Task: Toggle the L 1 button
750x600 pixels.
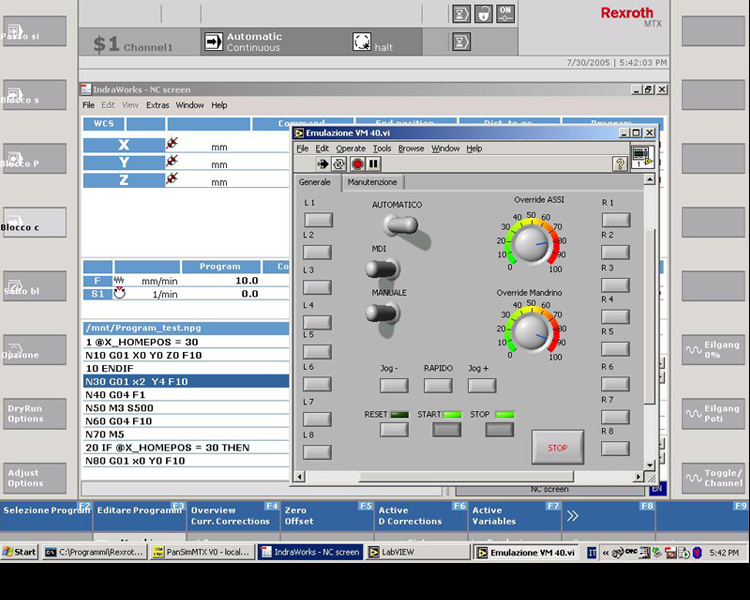Action: tap(319, 220)
